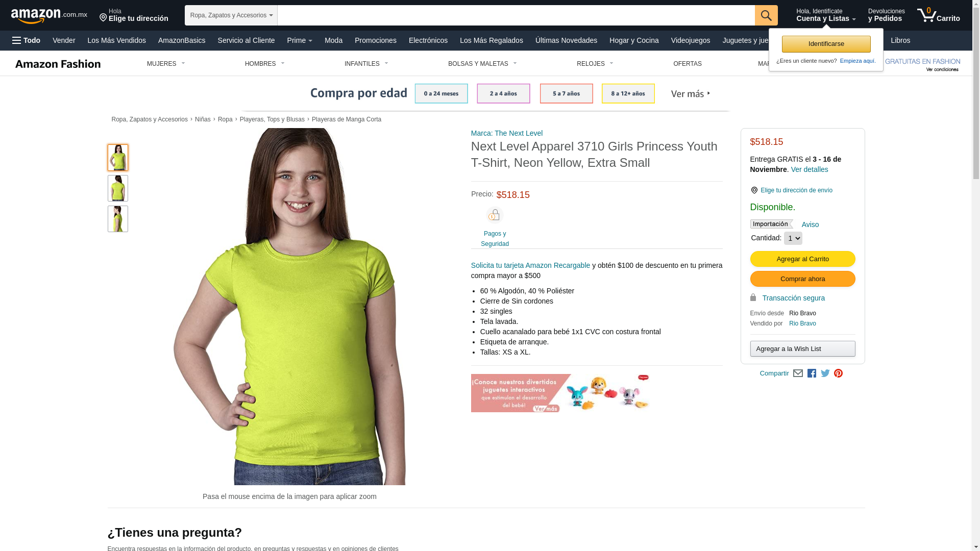
Task: Open the shopping cart icon
Action: [x=938, y=15]
